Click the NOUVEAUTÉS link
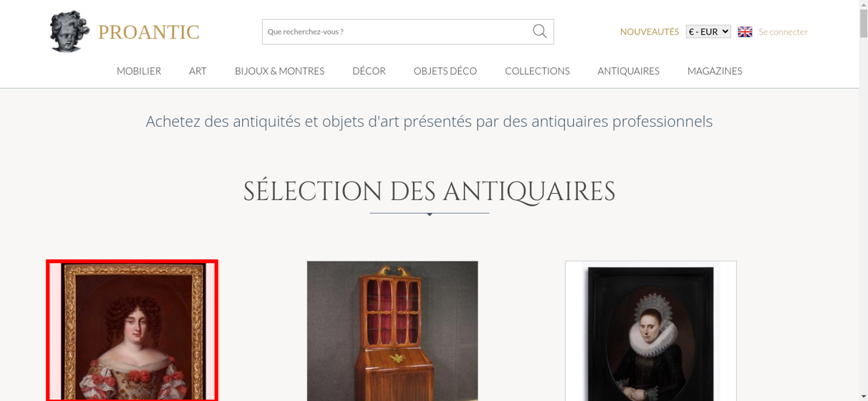The width and height of the screenshot is (868, 401). [649, 32]
